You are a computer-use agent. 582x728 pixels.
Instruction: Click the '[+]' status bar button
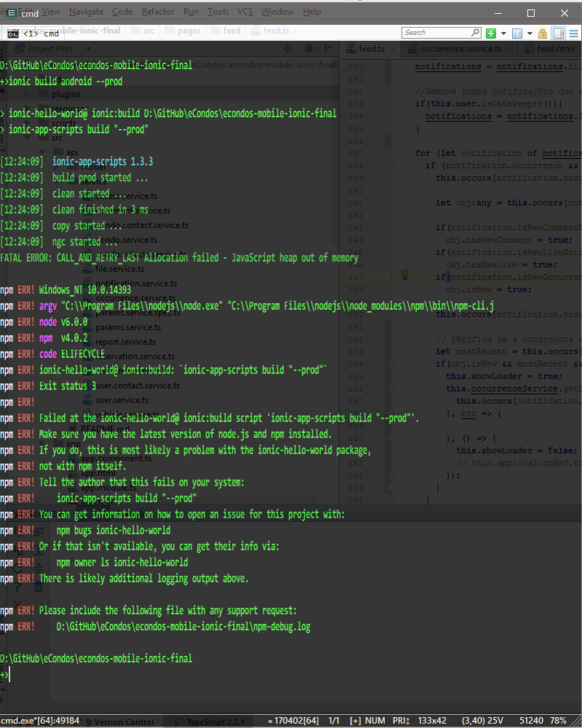click(x=355, y=721)
